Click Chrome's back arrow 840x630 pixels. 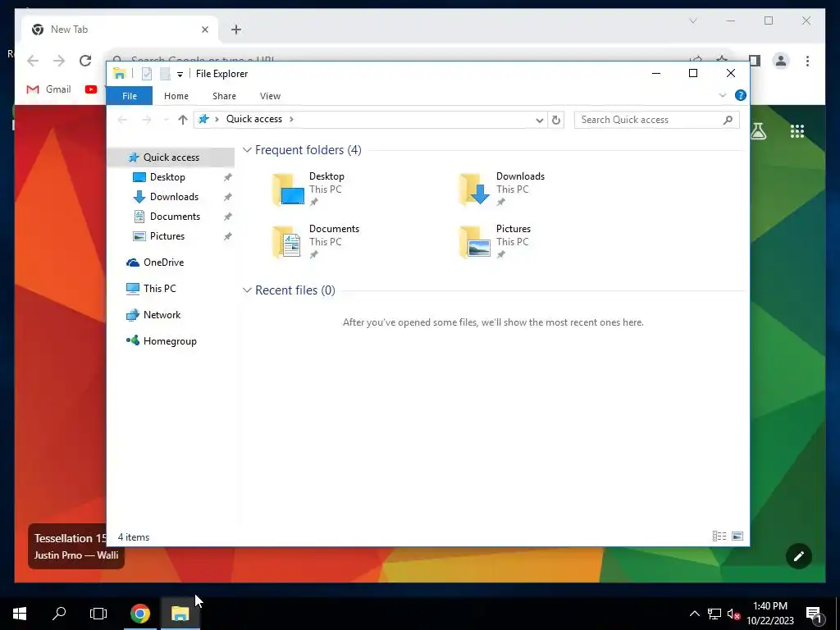click(33, 61)
